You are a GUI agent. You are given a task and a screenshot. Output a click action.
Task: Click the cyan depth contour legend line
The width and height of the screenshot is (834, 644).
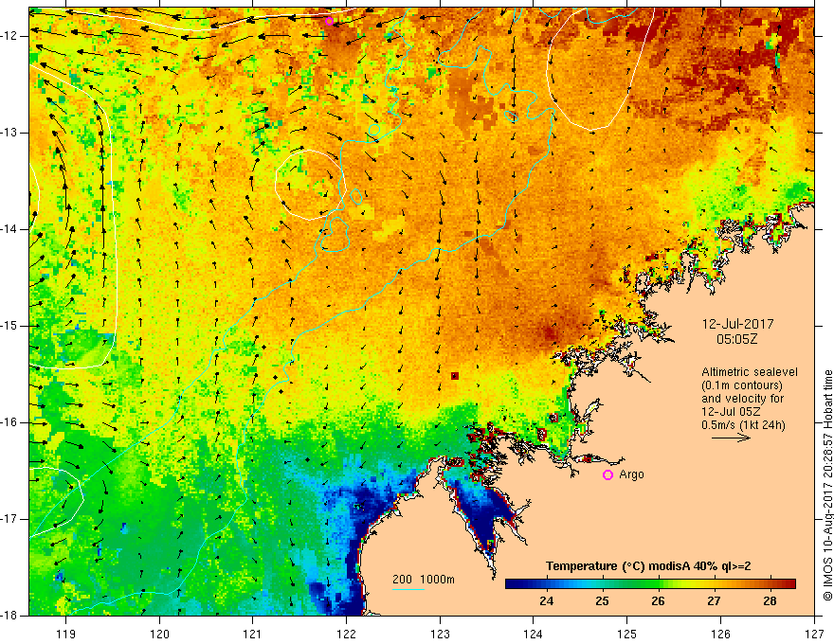point(408,589)
